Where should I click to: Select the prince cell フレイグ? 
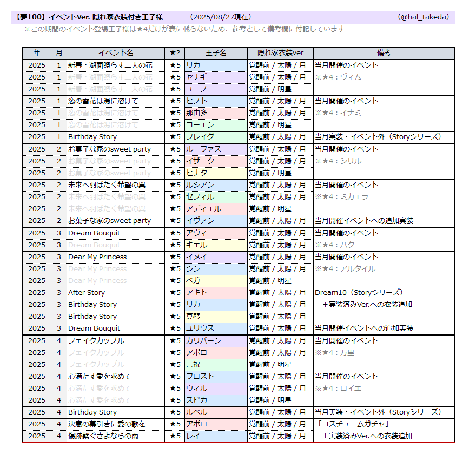pos(216,137)
